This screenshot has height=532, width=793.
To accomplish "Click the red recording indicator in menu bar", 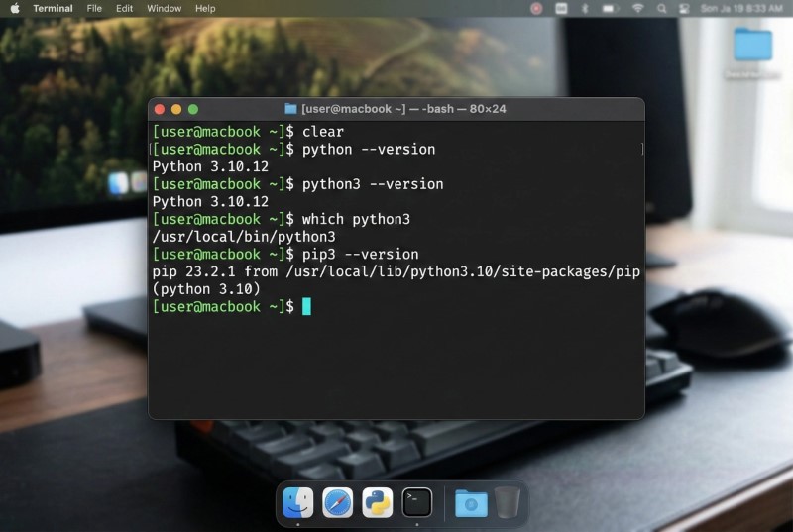I will (536, 8).
